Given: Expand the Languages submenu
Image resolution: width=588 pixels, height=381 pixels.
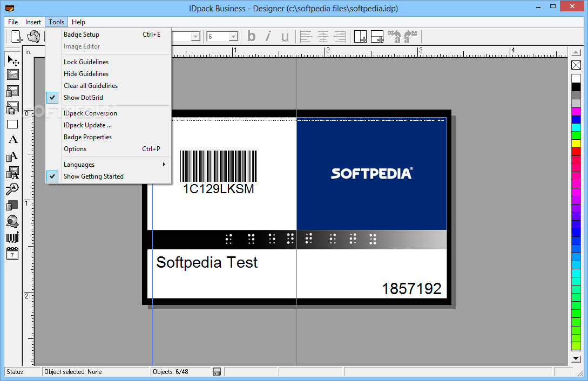Looking at the screenshot, I should click(109, 165).
